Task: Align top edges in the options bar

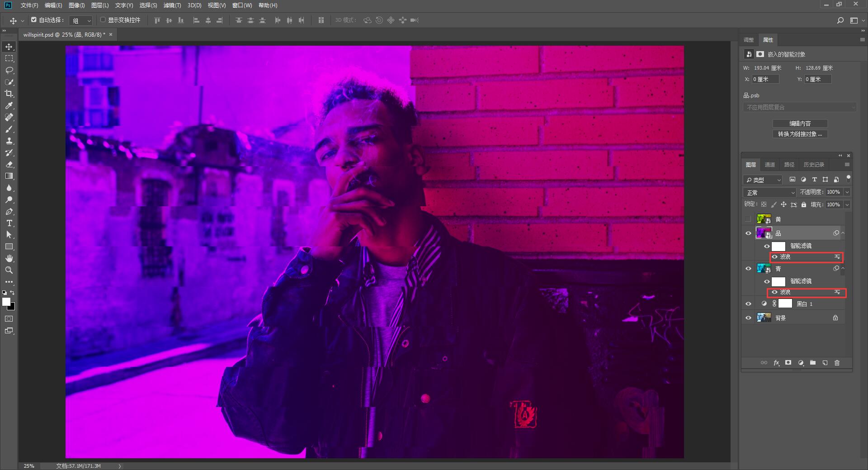Action: (157, 20)
